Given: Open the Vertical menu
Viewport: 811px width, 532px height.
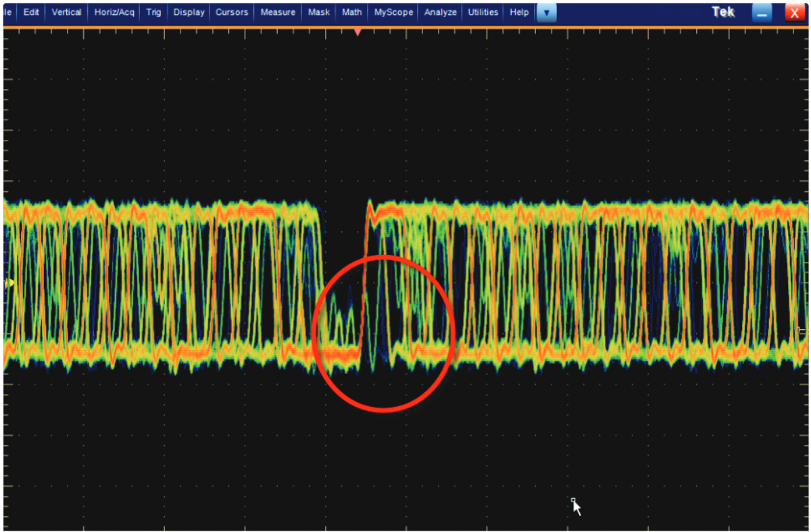Looking at the screenshot, I should click(x=66, y=12).
